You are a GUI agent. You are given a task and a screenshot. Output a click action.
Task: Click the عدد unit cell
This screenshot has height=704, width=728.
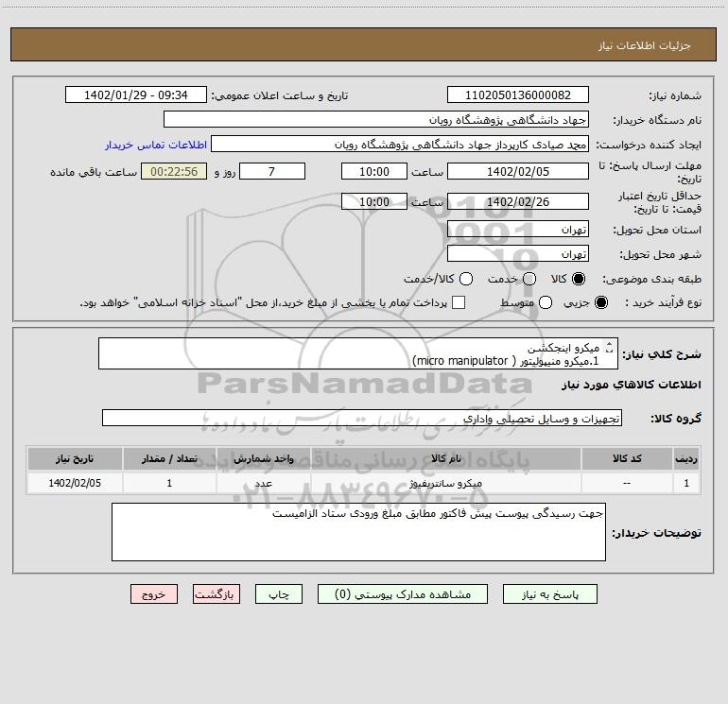click(x=263, y=483)
